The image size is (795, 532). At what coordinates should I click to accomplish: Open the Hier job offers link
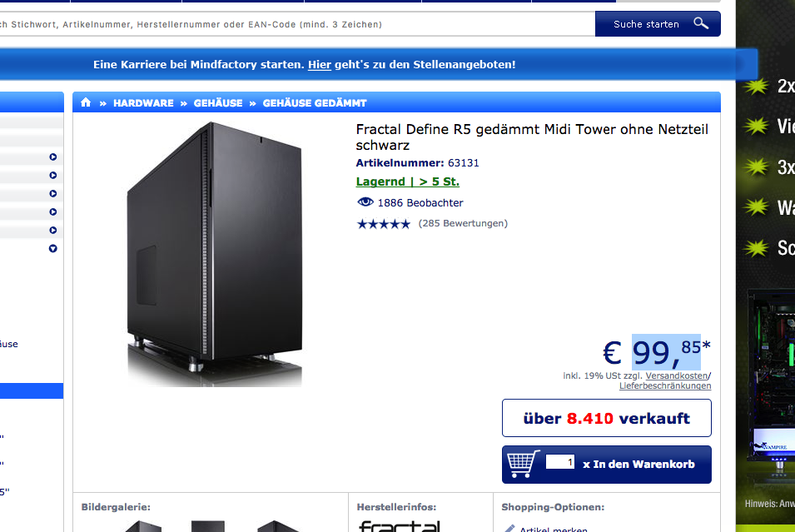point(320,65)
